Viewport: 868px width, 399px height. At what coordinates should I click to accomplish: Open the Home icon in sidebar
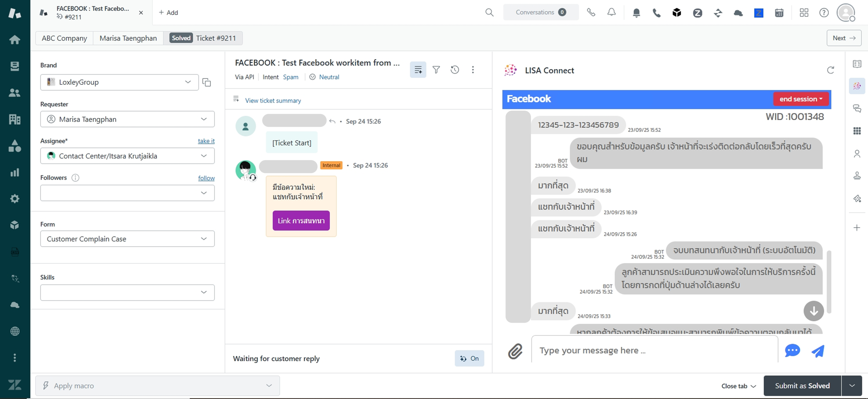(15, 40)
